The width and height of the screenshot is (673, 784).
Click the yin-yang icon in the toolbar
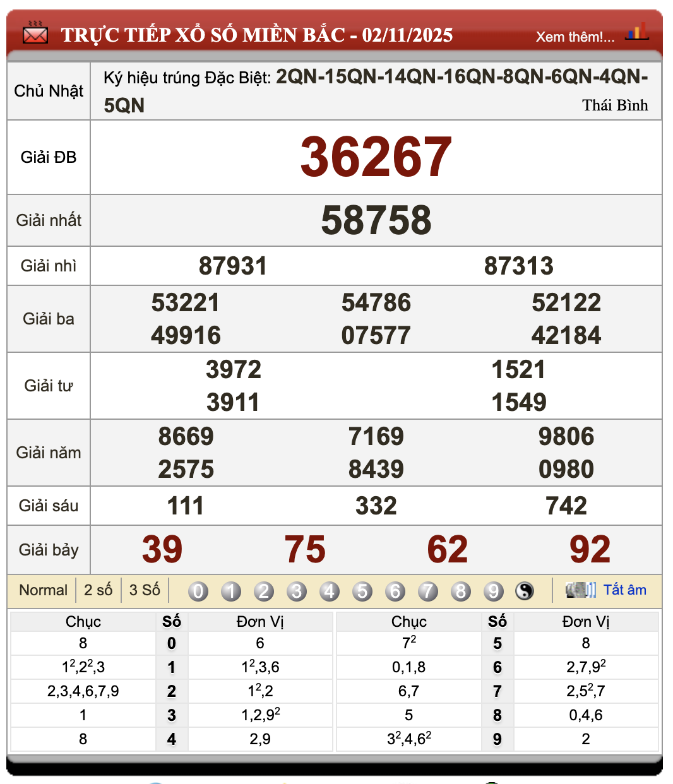pyautogui.click(x=525, y=591)
